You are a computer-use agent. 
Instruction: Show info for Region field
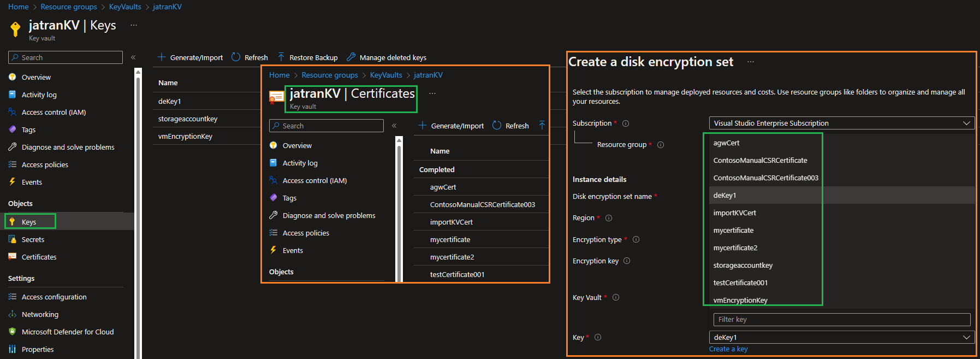(609, 218)
